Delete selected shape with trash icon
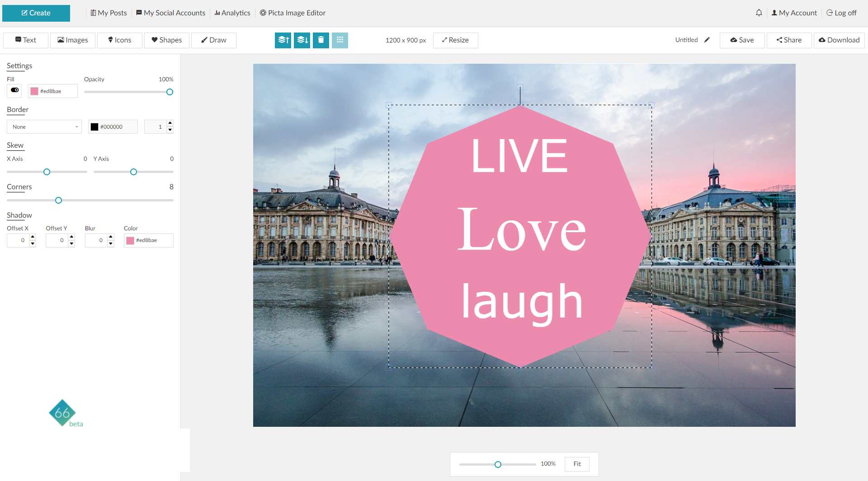This screenshot has width=868, height=481. click(x=321, y=40)
